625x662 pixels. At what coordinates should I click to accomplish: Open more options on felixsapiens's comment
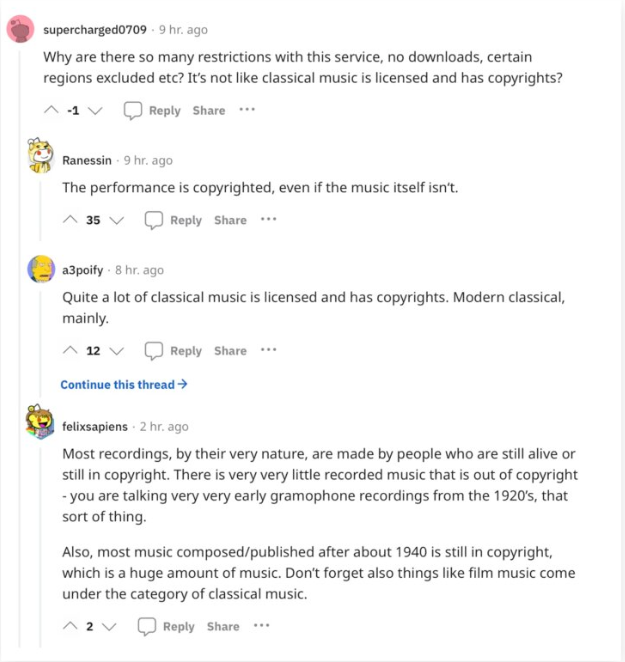261,626
